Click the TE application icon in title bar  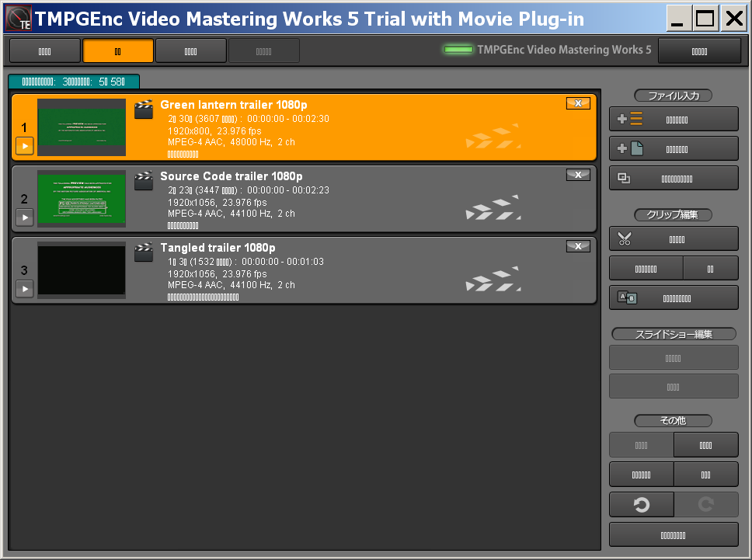point(19,18)
